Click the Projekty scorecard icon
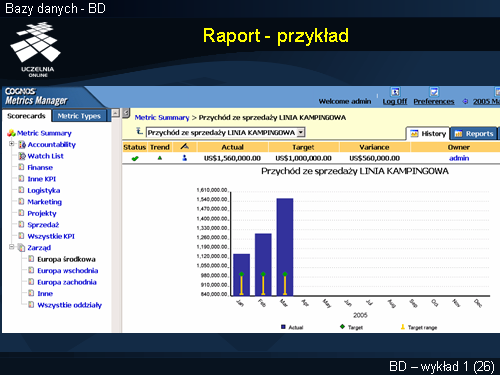The width and height of the screenshot is (500, 375). 21,213
